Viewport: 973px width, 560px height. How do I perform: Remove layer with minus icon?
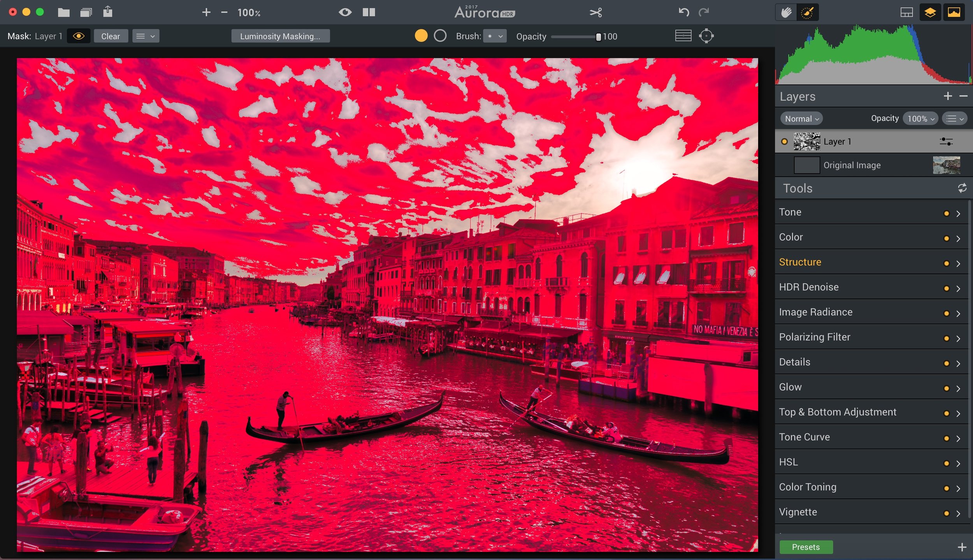(x=963, y=96)
